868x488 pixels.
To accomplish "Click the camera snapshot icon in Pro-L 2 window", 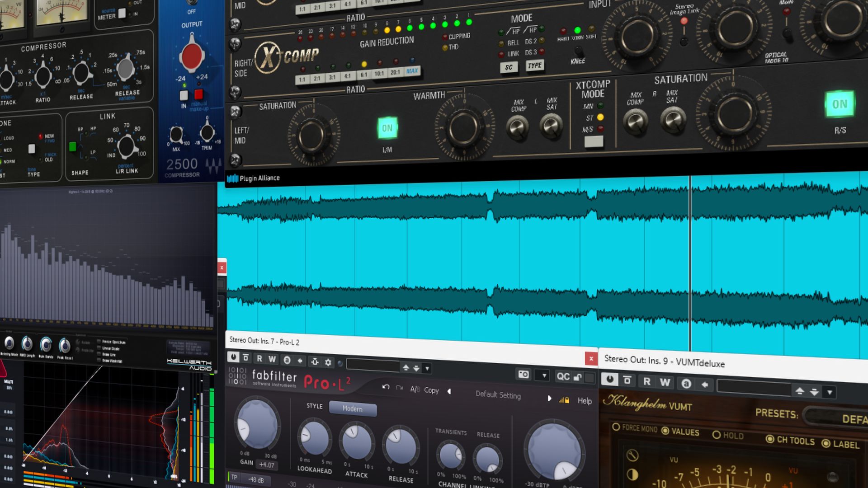I will tap(524, 374).
